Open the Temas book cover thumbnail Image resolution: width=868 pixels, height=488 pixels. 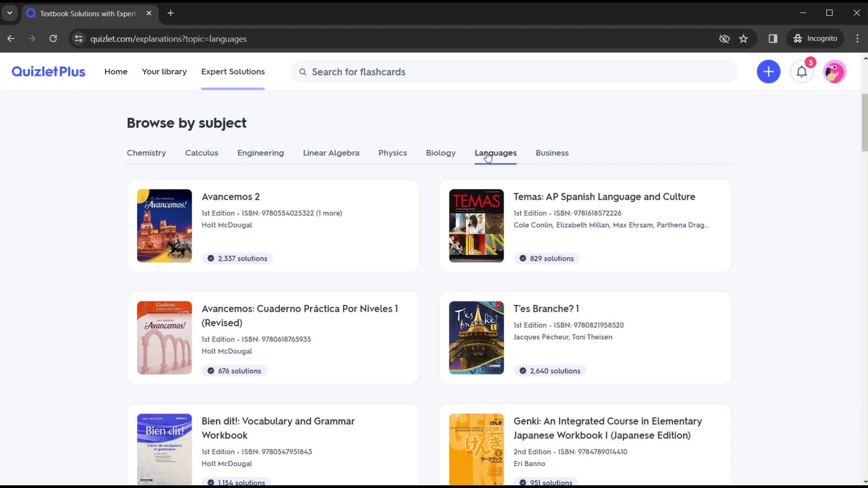[476, 225]
